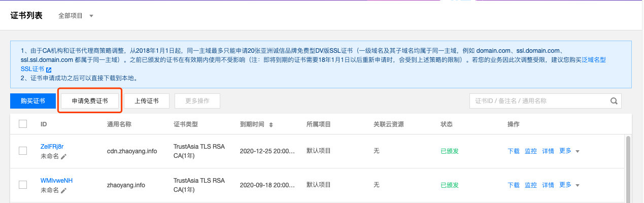Viewport: 644px width, 203px height.
Task: View 详情 in the WMlvweNH row
Action: coord(548,185)
